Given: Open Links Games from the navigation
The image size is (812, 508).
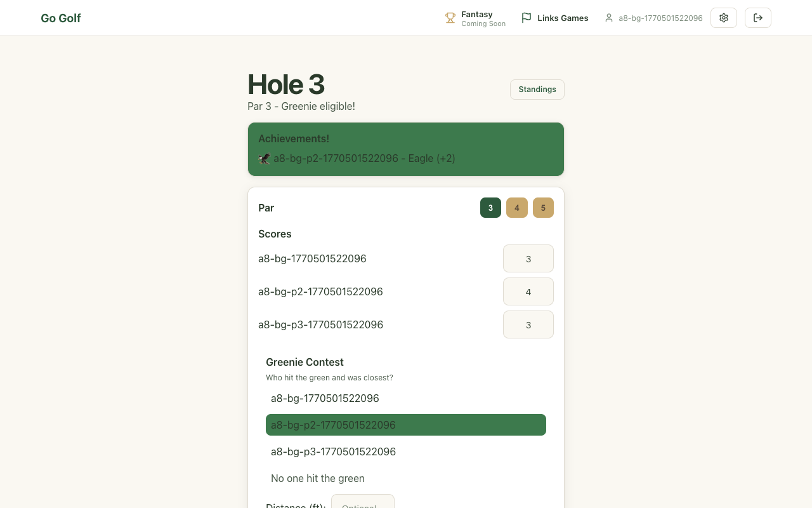Looking at the screenshot, I should (563, 18).
